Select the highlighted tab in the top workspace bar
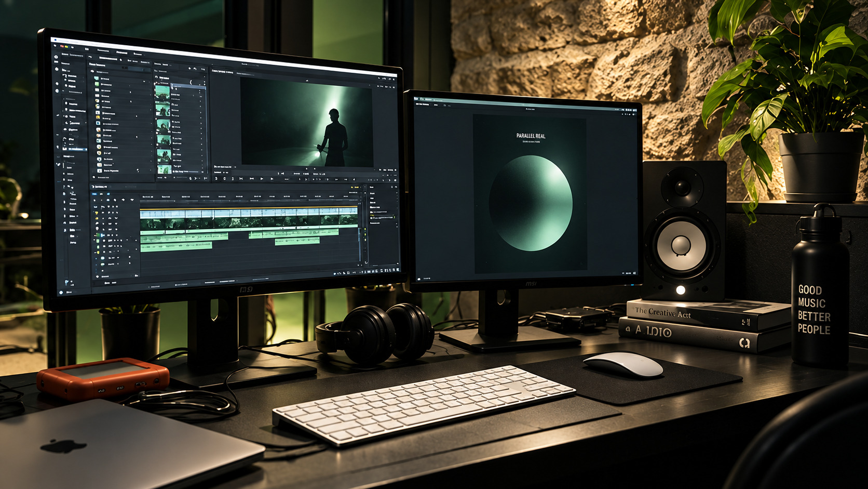Viewport: 868px width, 489px height. pos(121,52)
